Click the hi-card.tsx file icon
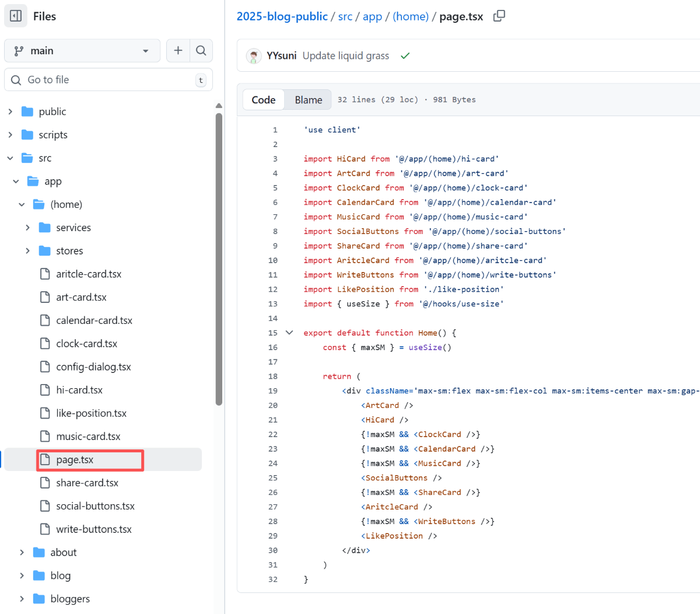The width and height of the screenshot is (700, 614). coord(45,390)
